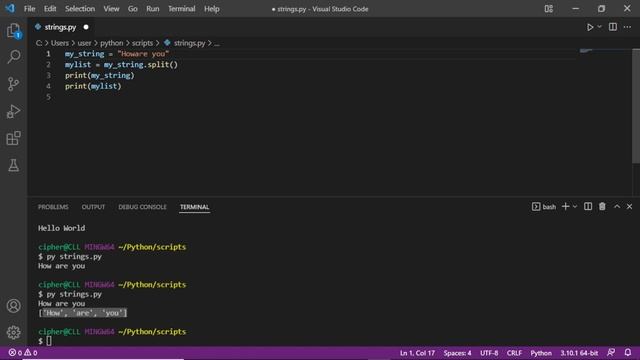Click the minimap code preview
Image resolution: width=640 pixels, height=360 pixels.
(585, 51)
